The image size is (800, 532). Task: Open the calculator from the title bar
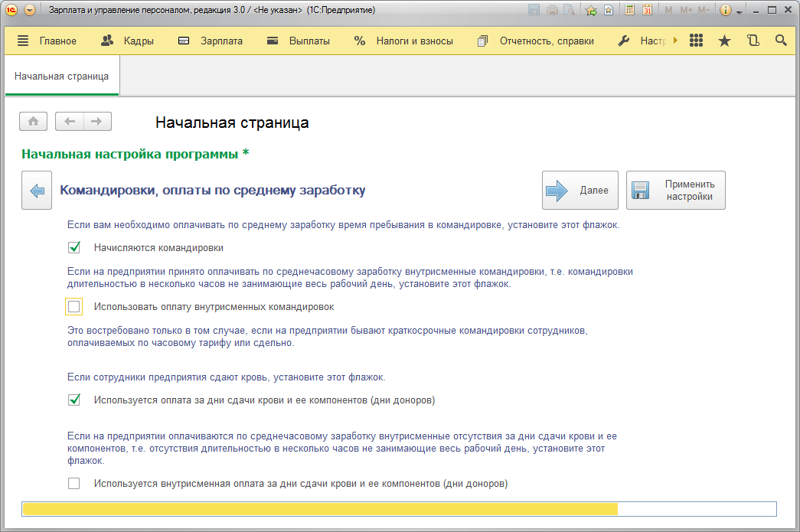point(629,10)
